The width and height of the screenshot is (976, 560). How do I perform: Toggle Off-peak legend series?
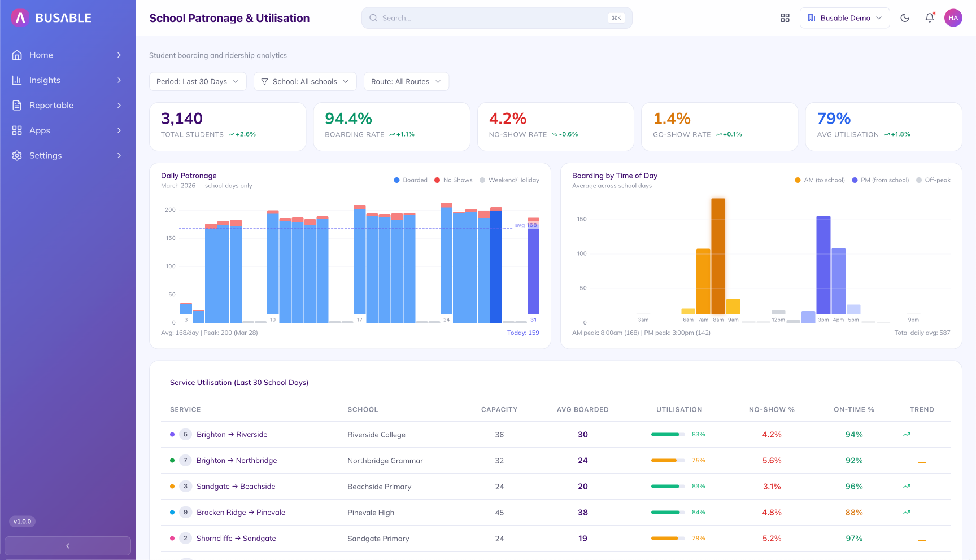[934, 180]
